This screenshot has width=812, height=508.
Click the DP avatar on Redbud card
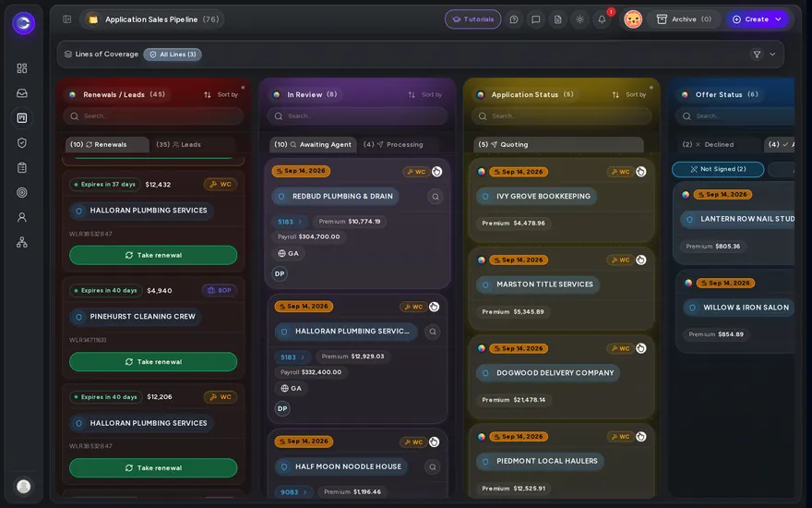point(280,273)
